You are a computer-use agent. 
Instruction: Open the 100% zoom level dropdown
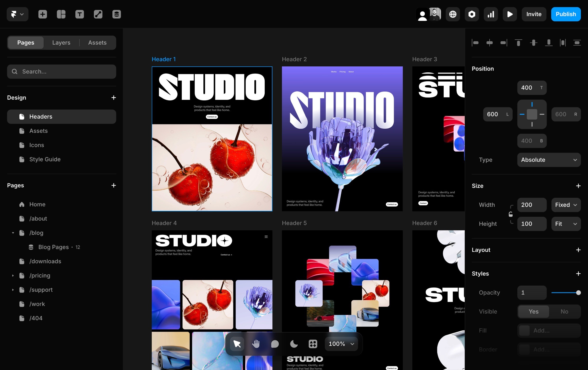coord(341,344)
